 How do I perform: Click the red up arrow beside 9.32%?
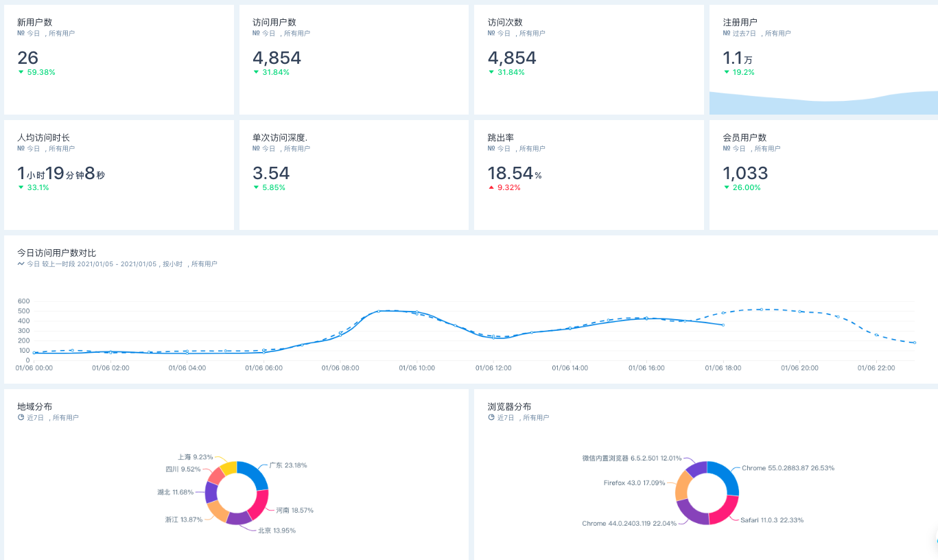click(491, 187)
